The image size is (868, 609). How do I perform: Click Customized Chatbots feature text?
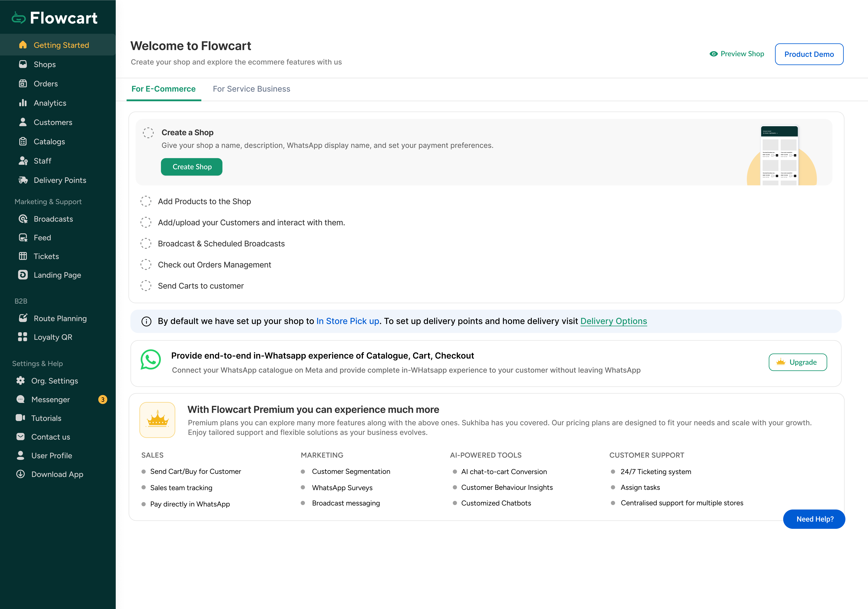coord(496,503)
